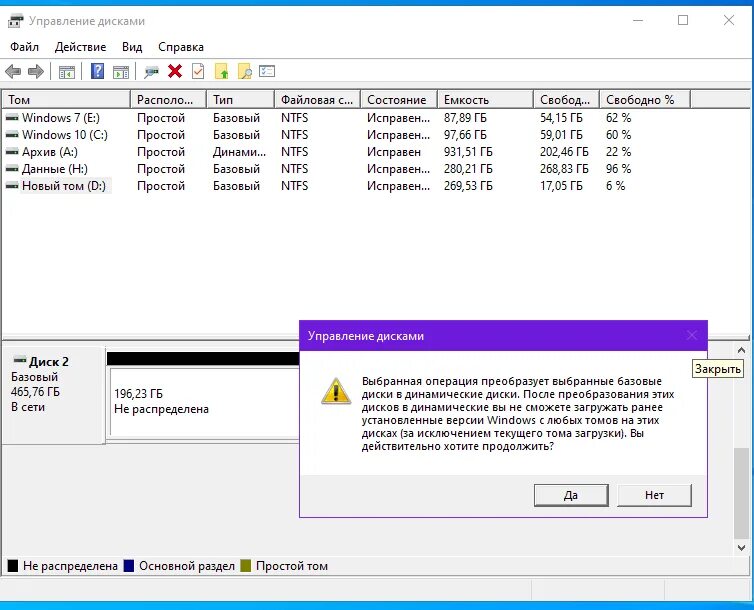Viewport: 754px width, 610px height.
Task: Sort by the Свободно % column header
Action: [x=645, y=100]
